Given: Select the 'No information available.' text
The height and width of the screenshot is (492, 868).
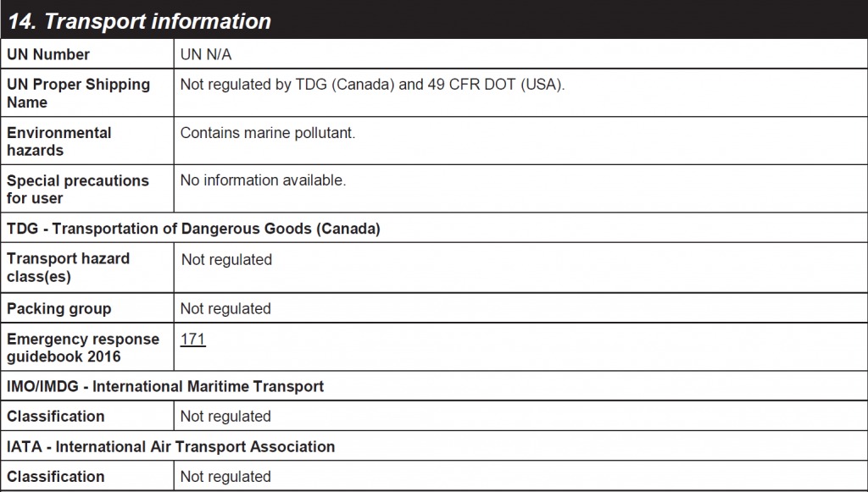Looking at the screenshot, I should point(263,180).
